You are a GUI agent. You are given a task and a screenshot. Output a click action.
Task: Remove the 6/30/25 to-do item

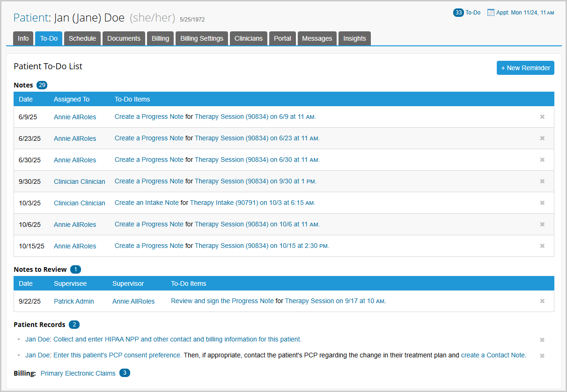pyautogui.click(x=542, y=160)
